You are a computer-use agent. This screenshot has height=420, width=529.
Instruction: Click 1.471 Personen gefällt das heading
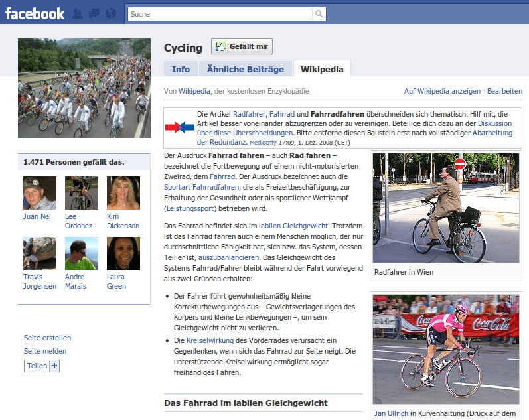(74, 163)
